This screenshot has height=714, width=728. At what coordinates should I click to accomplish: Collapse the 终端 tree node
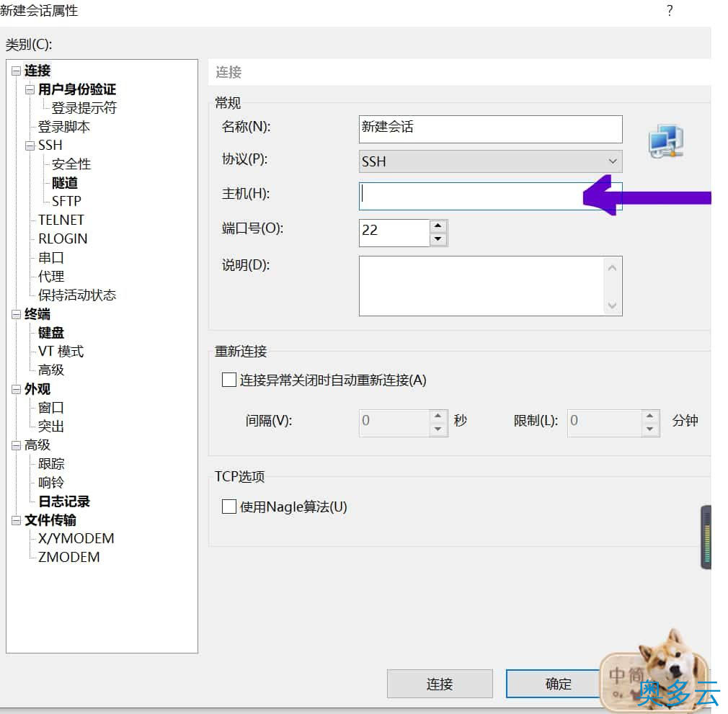click(x=17, y=314)
